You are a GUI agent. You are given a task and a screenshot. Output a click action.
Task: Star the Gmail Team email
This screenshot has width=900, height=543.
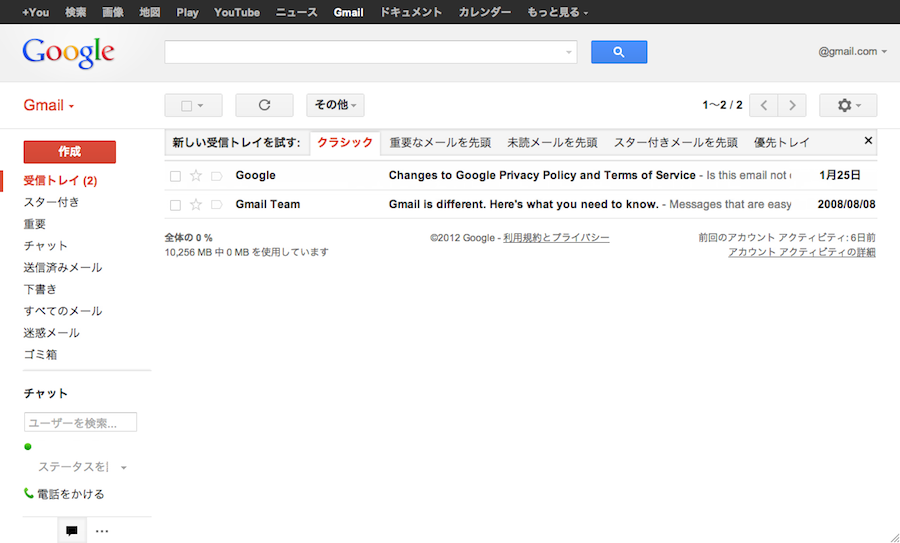tap(196, 205)
